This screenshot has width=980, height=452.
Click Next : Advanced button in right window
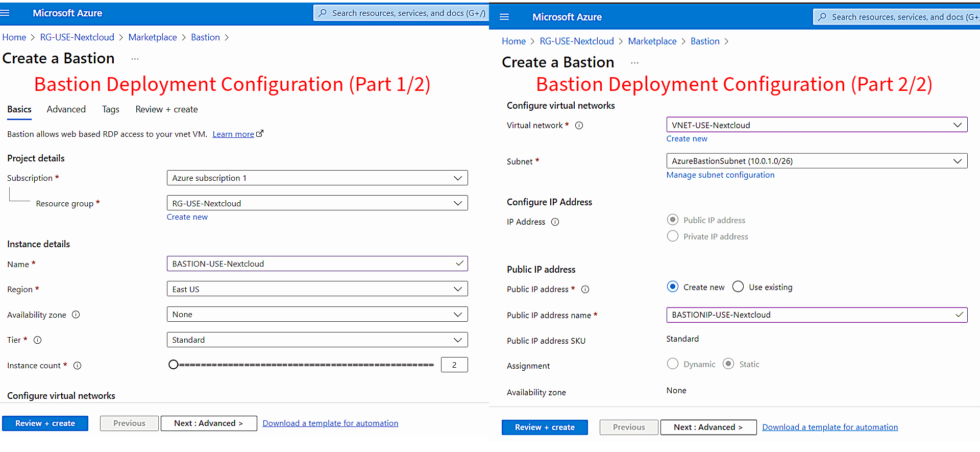click(x=708, y=427)
